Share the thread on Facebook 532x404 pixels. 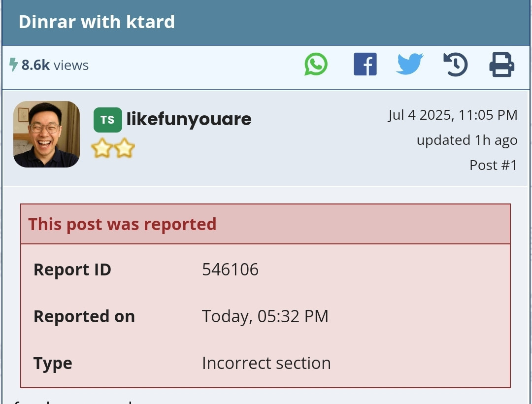pos(365,64)
